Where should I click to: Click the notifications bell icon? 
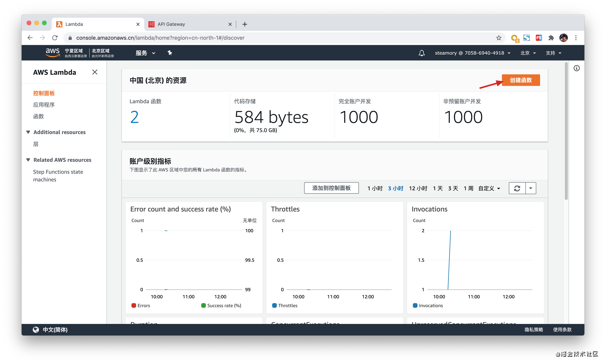[421, 53]
